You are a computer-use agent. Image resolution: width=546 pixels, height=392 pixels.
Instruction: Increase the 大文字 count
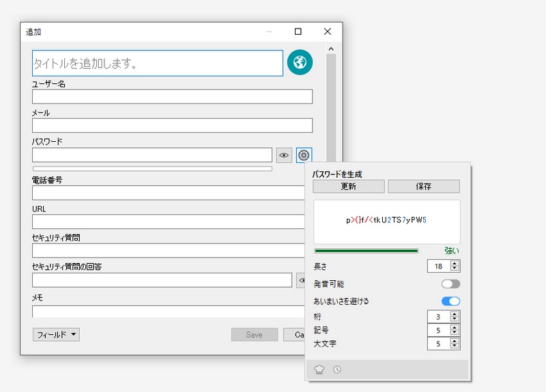[455, 342]
